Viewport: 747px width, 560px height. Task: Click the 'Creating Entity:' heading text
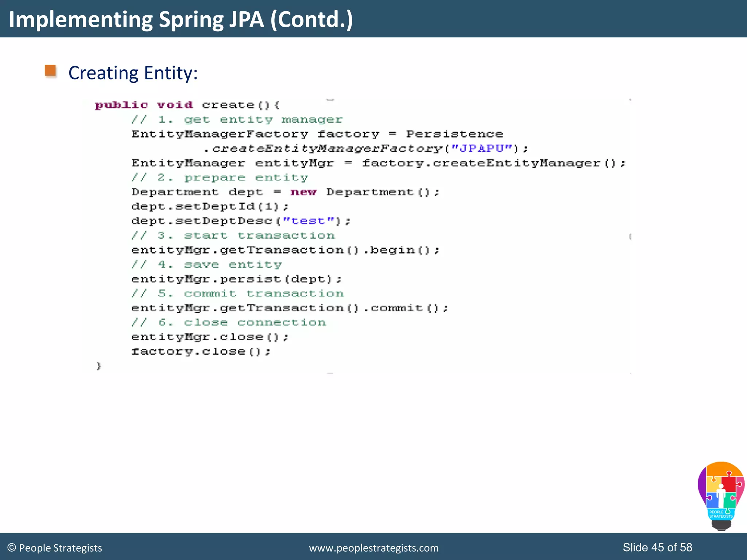(133, 73)
